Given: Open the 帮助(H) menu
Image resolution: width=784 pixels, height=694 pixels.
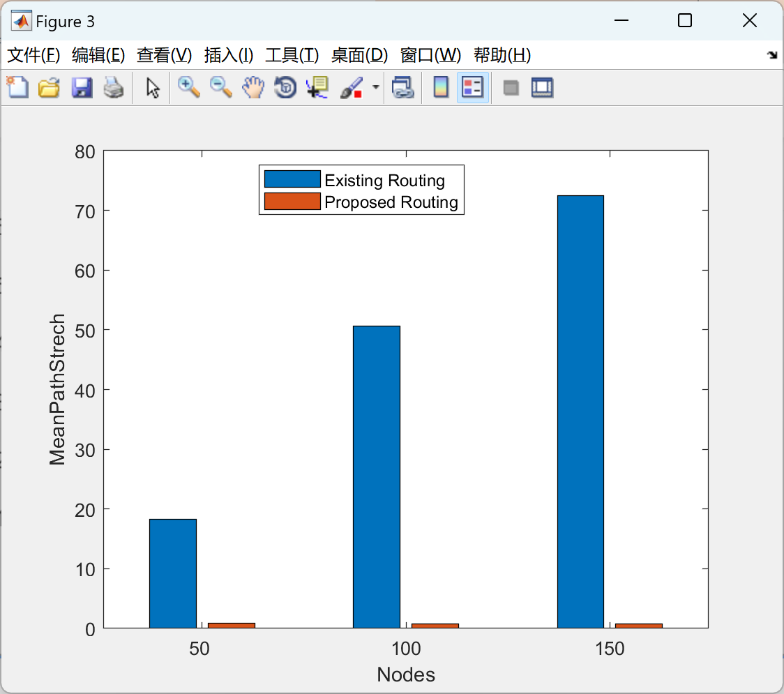Looking at the screenshot, I should click(502, 55).
